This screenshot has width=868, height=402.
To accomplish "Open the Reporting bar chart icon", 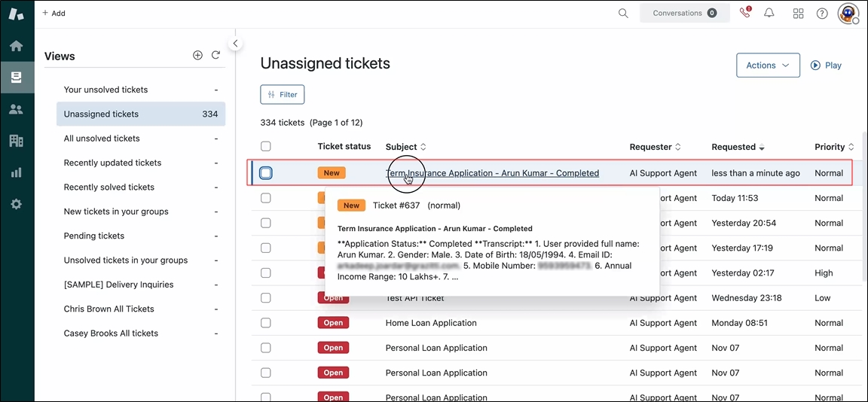I will [x=16, y=172].
